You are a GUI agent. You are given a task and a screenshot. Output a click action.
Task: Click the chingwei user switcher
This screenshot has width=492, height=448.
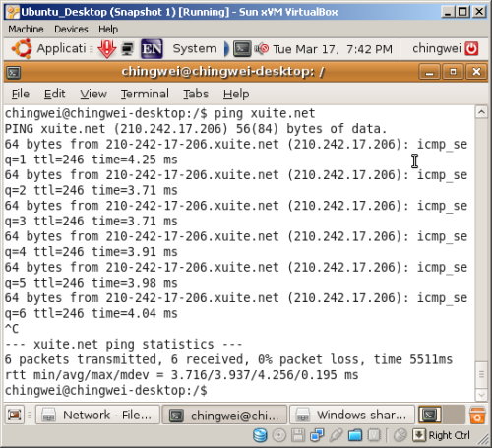pos(437,48)
